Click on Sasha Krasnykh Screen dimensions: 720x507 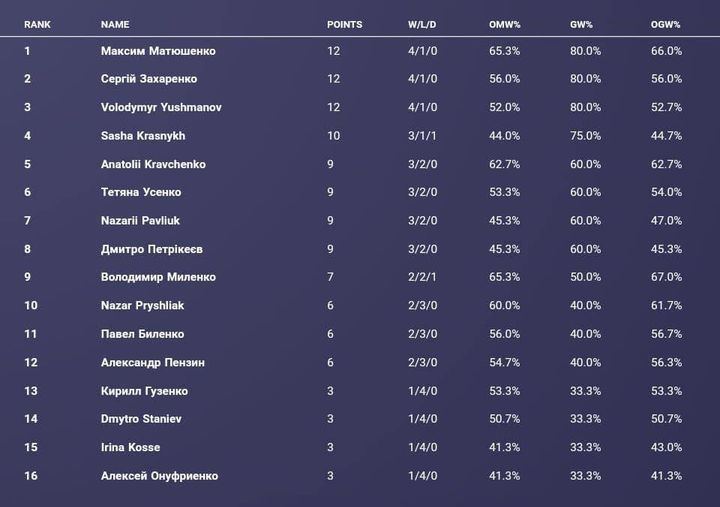143,136
